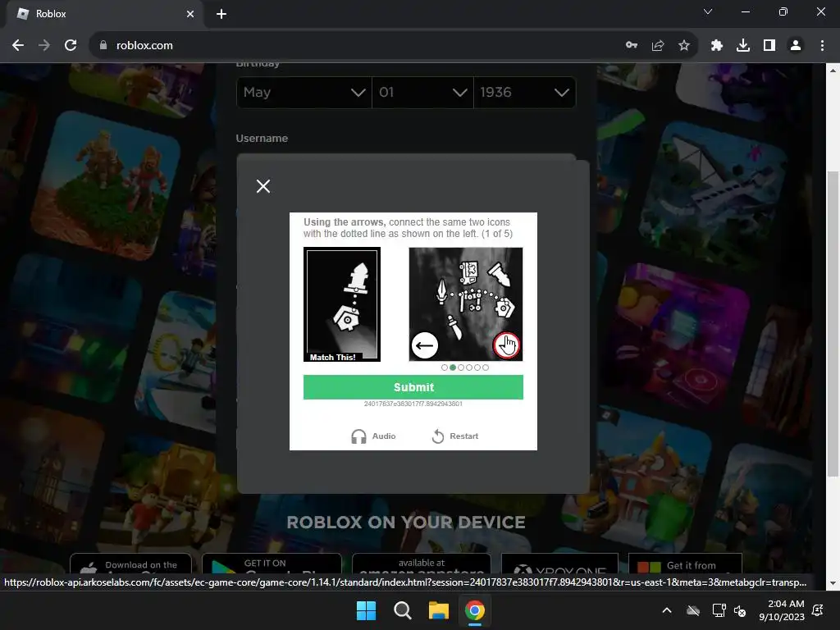Click the Match This reference image

point(342,304)
